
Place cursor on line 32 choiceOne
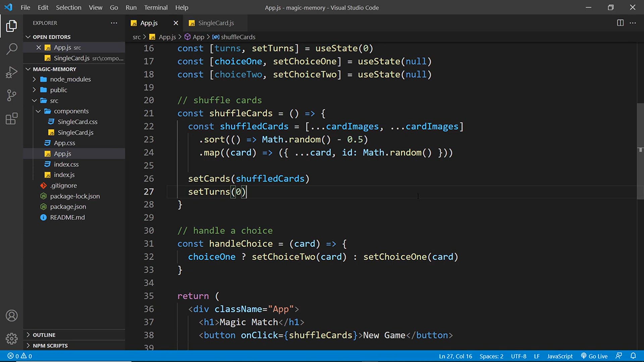pyautogui.click(x=212, y=257)
